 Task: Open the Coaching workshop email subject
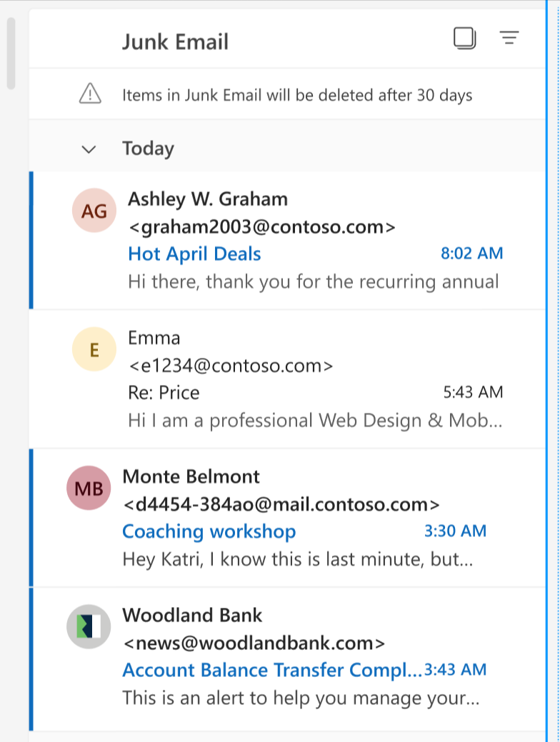(209, 531)
